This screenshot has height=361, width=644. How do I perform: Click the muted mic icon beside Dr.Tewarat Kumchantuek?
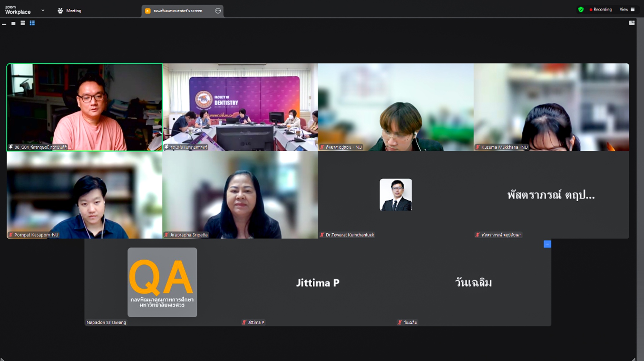pyautogui.click(x=322, y=235)
